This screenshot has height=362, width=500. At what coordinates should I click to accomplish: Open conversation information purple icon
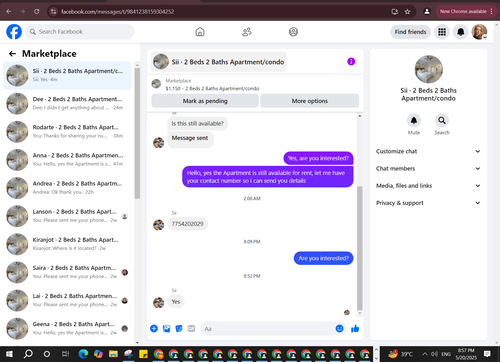coord(351,61)
